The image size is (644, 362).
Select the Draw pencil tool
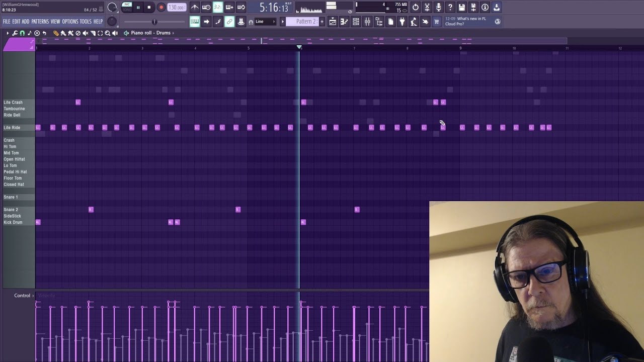[56, 33]
